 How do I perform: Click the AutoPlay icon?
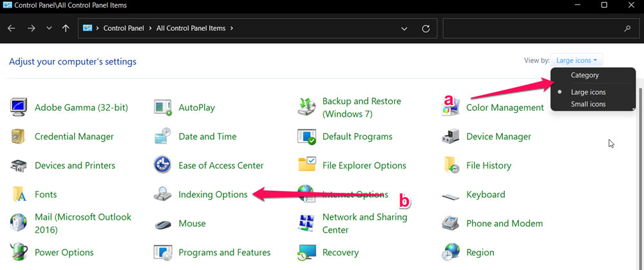pyautogui.click(x=162, y=107)
